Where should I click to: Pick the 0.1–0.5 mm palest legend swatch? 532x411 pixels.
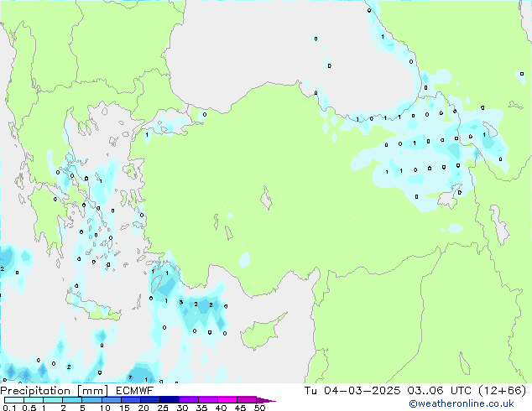coord(14,400)
